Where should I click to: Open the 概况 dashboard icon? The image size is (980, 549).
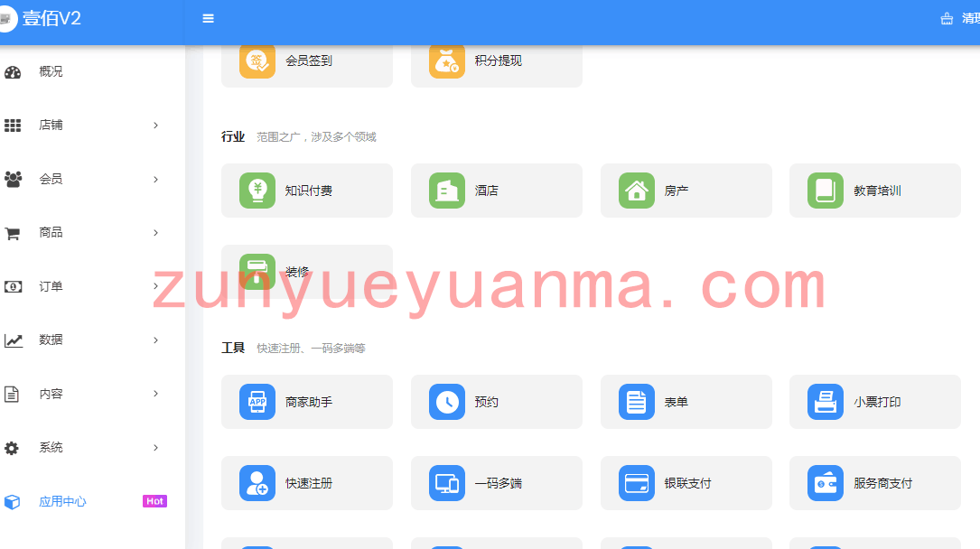click(x=13, y=72)
